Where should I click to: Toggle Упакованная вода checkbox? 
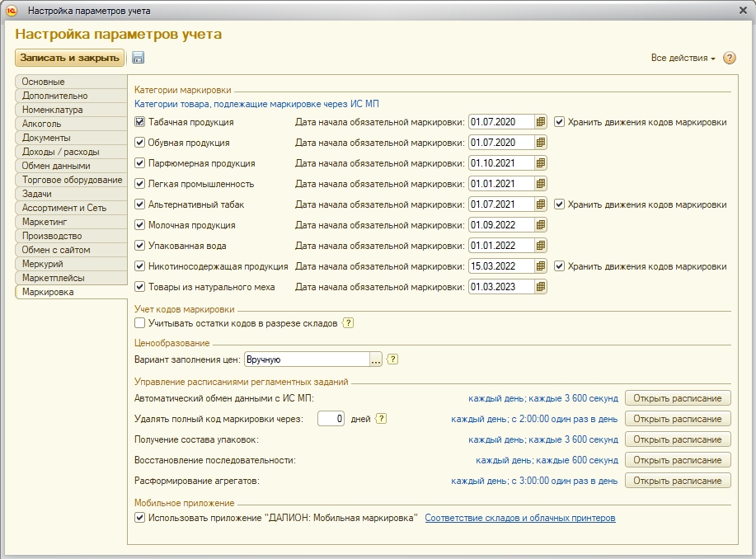139,246
